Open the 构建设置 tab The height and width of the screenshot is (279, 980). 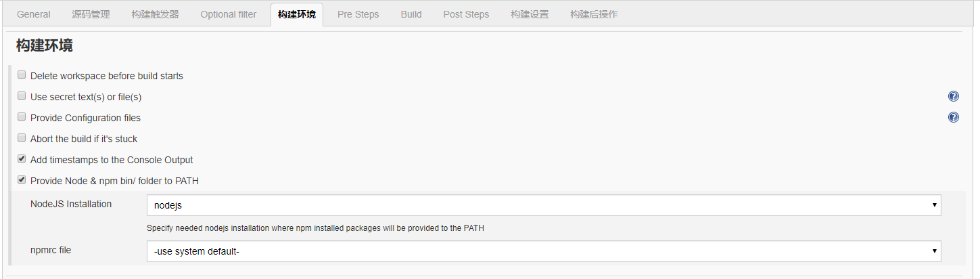point(530,14)
